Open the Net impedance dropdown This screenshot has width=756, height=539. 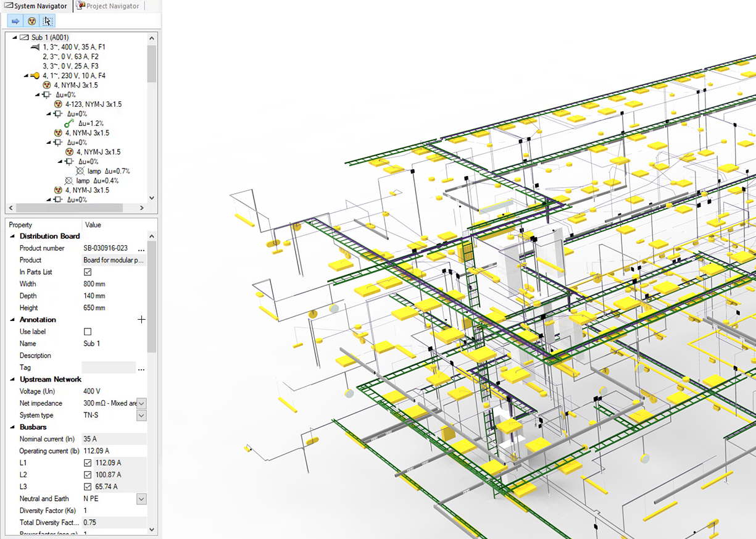coord(141,403)
